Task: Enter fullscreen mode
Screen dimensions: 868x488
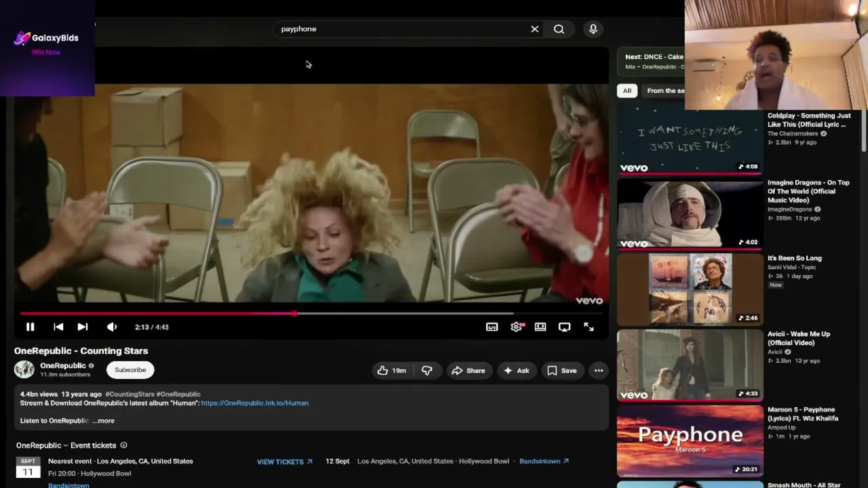Action: (x=589, y=327)
